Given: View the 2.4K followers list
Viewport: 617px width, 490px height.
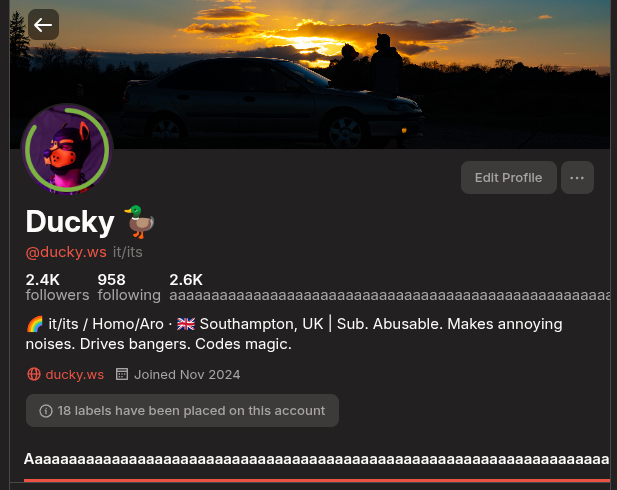Looking at the screenshot, I should 57,287.
